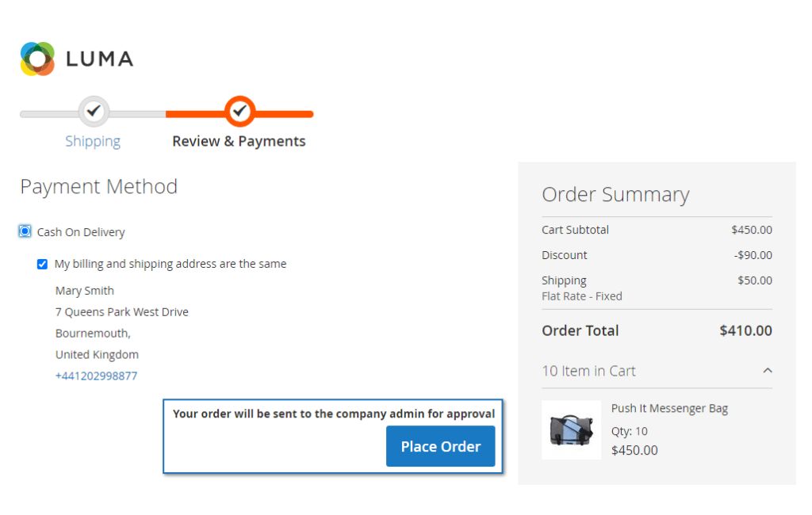Viewport: 812px width, 515px height.
Task: Click the LUMA wordmark text
Action: pos(100,59)
